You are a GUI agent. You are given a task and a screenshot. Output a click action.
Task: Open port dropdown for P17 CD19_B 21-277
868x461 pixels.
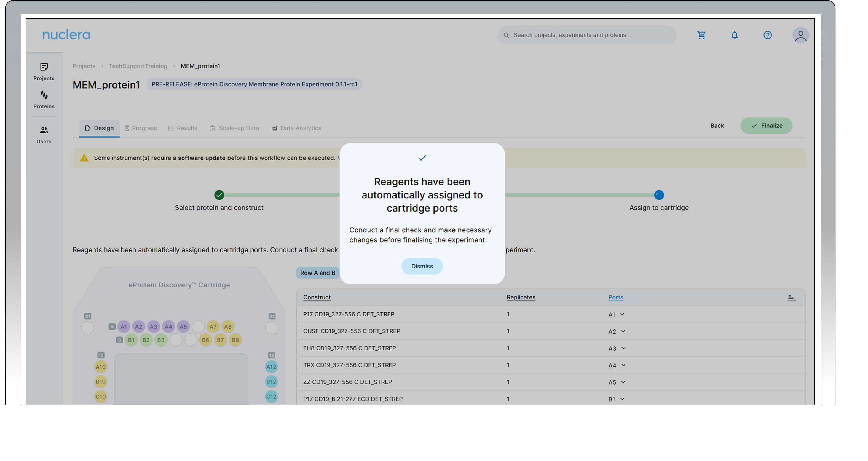point(616,399)
